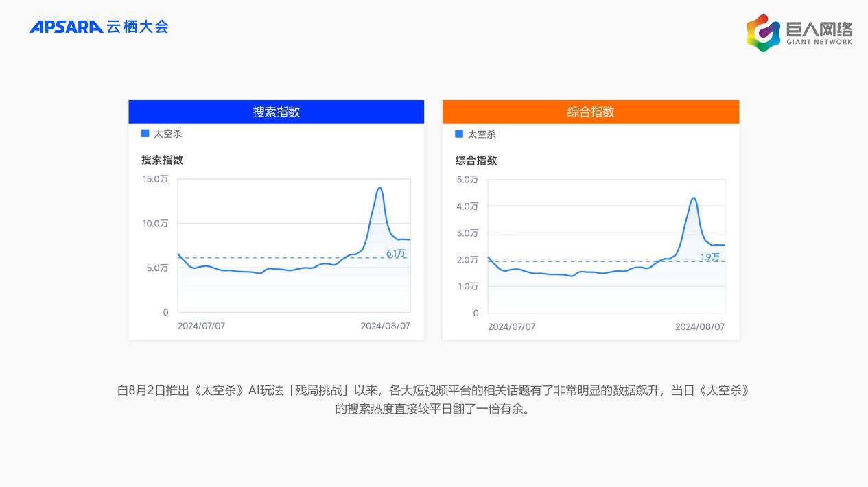The width and height of the screenshot is (868, 487).
Task: Click the 1.9万 average line label
Action: (710, 257)
